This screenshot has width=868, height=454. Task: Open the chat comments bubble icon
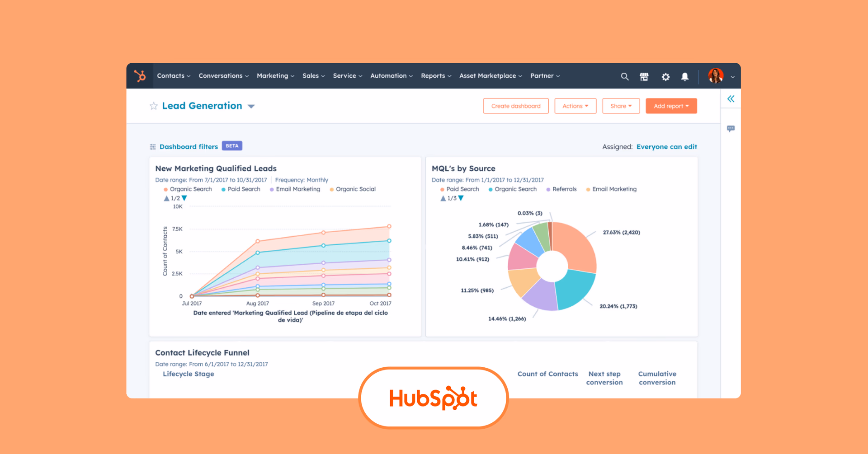731,129
